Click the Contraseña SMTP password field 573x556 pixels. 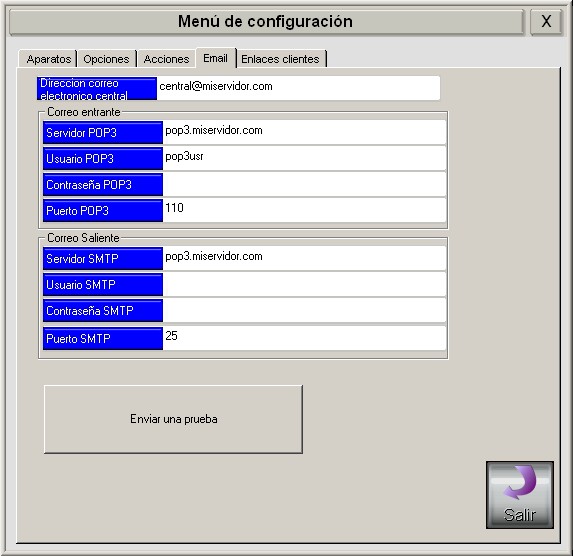pyautogui.click(x=304, y=310)
